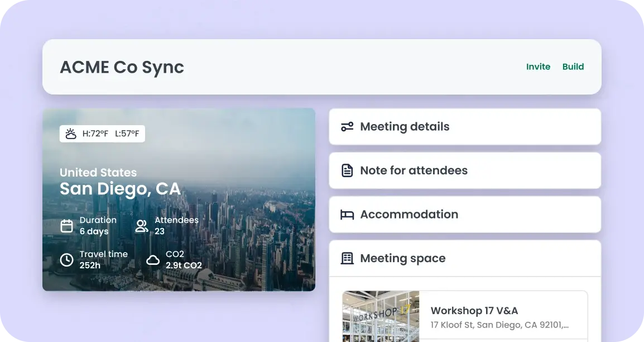Open the Workshop 17 V&A thumbnail image
The width and height of the screenshot is (644, 342).
click(x=381, y=316)
